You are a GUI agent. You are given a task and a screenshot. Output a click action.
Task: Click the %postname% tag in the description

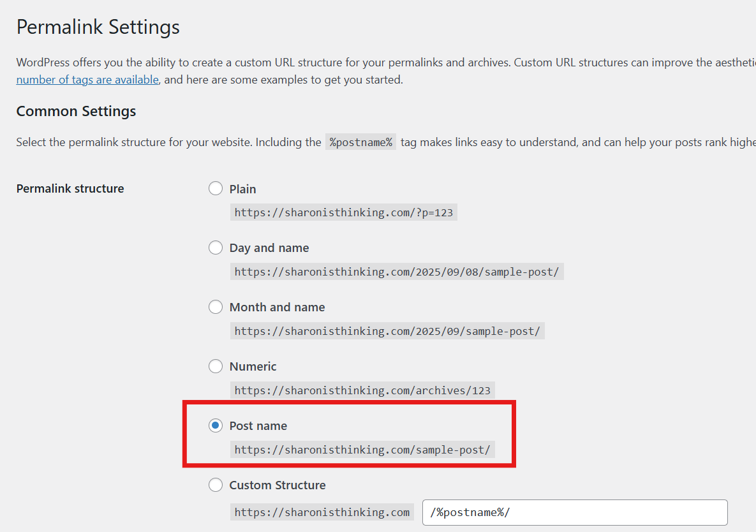(360, 142)
